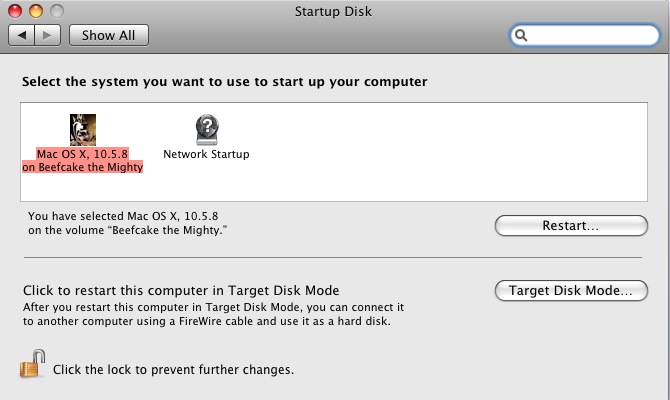Click the gray zoom window button
This screenshot has width=670, height=400.
click(x=57, y=11)
